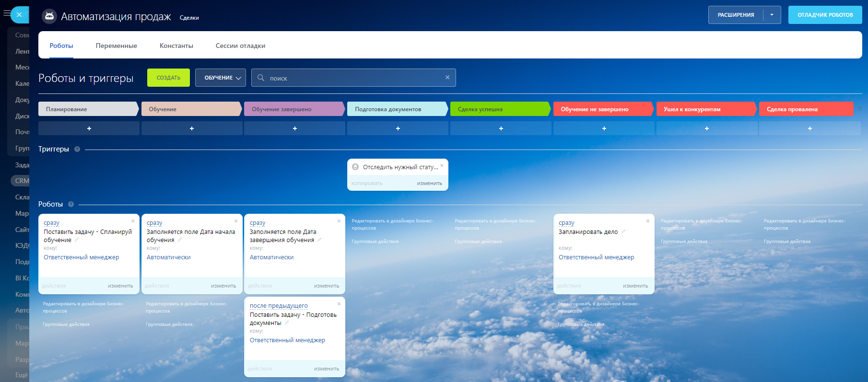The width and height of the screenshot is (868, 382).
Task: Click the pencil on Подготовь документы robot
Action: pos(287,323)
